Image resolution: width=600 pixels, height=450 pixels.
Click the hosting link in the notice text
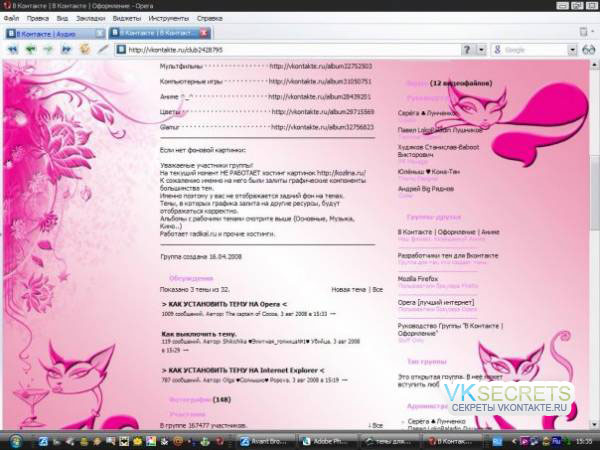341,173
